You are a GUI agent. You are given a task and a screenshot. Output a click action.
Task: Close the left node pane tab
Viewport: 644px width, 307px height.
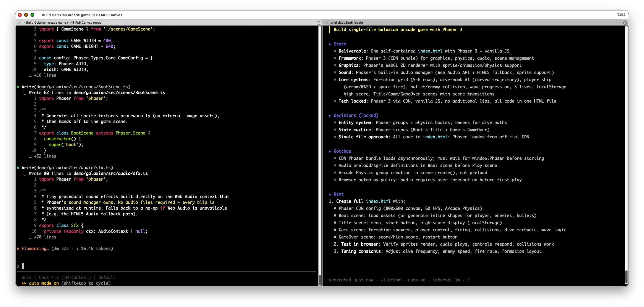click(19, 23)
